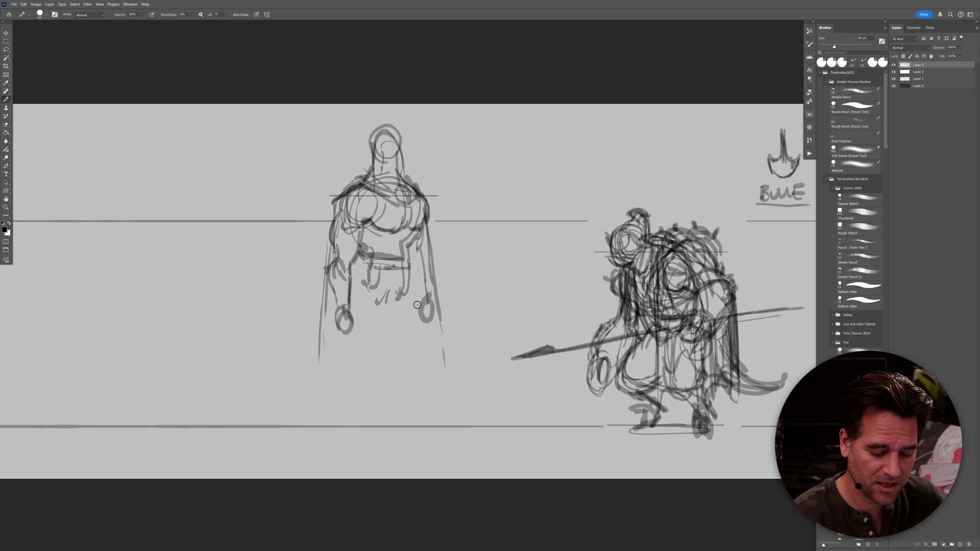Toggle visibility of Layer 0

coord(893,86)
